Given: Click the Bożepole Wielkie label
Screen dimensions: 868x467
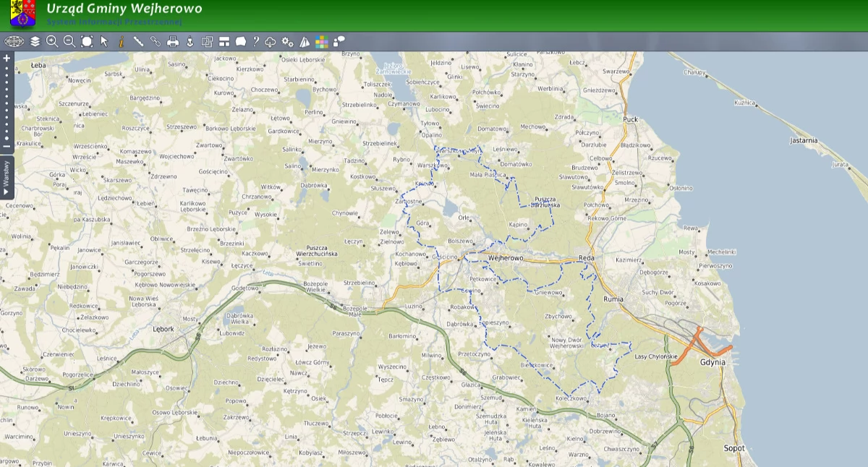Looking at the screenshot, I should (x=316, y=286).
